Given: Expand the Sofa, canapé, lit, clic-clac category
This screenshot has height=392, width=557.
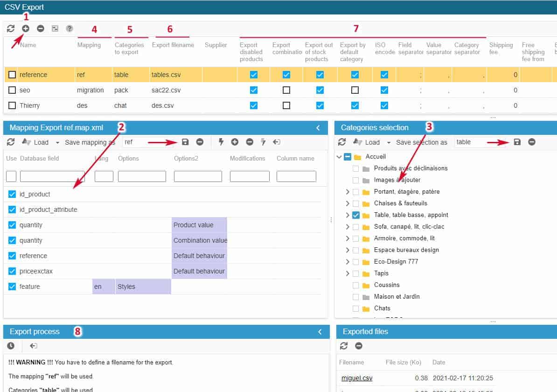Looking at the screenshot, I should (347, 227).
